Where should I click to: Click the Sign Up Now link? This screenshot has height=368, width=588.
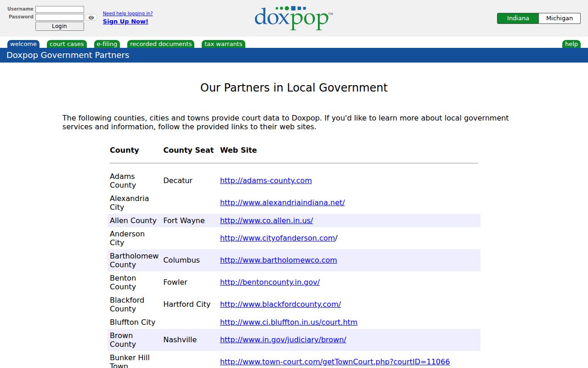(x=125, y=22)
